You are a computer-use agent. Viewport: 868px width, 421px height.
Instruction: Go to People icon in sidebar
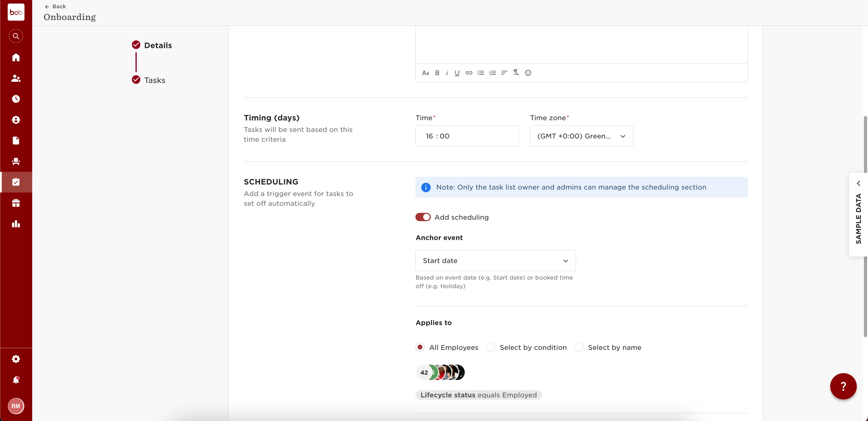[x=16, y=78]
